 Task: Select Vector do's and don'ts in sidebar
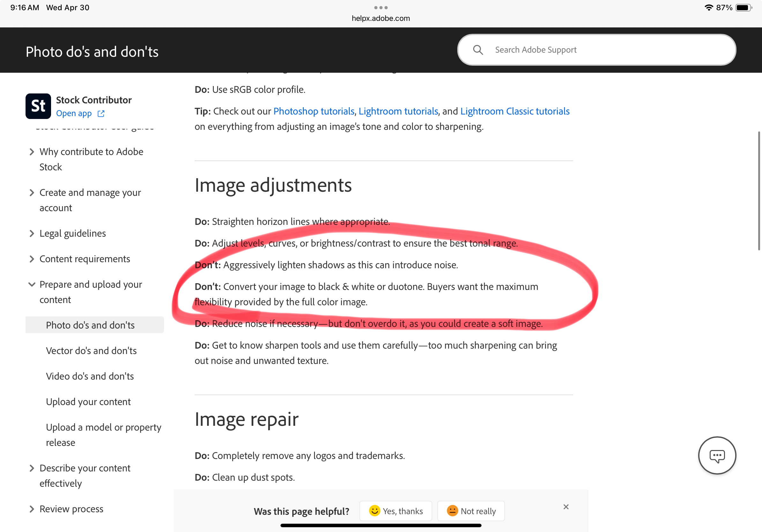point(91,351)
